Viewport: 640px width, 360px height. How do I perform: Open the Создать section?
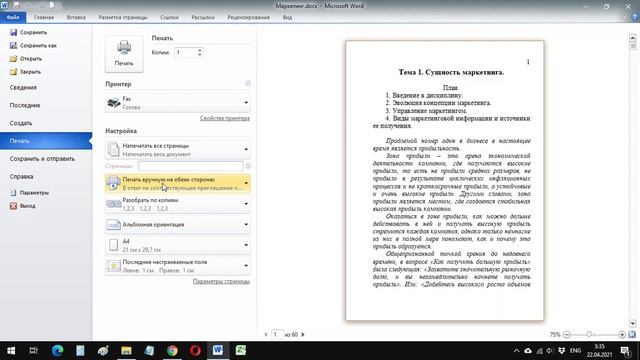click(x=21, y=123)
